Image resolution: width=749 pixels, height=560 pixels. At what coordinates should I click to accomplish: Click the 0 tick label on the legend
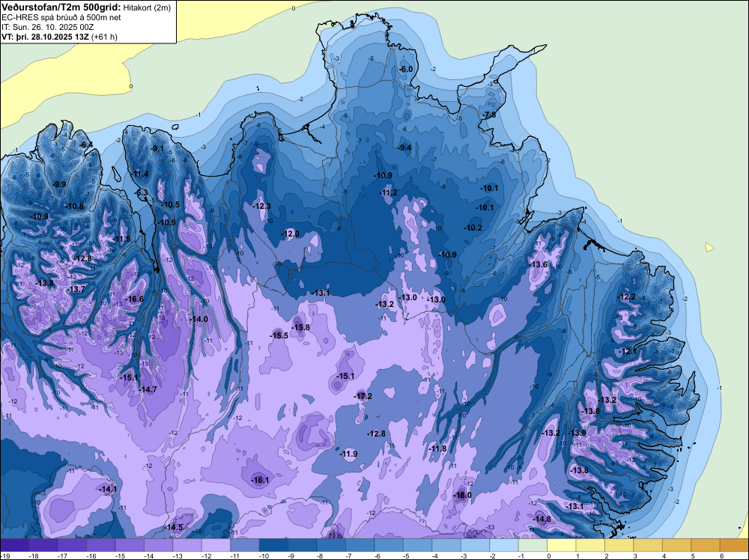(549, 556)
